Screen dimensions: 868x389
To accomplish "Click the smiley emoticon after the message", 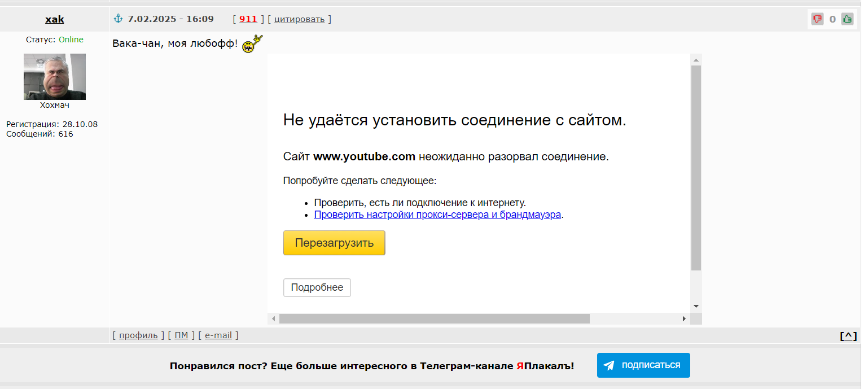I will click(252, 44).
